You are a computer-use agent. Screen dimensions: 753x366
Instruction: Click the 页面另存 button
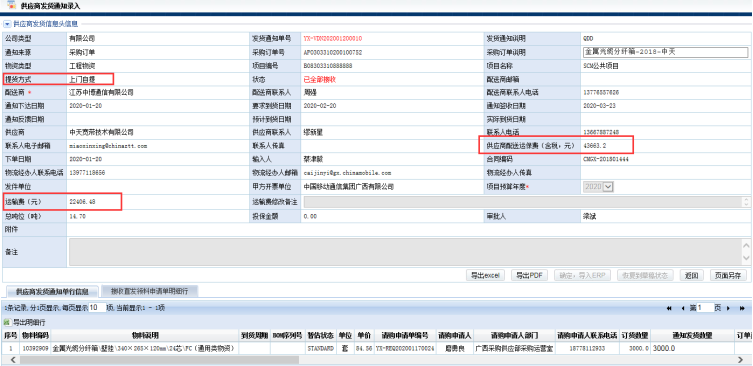(728, 275)
